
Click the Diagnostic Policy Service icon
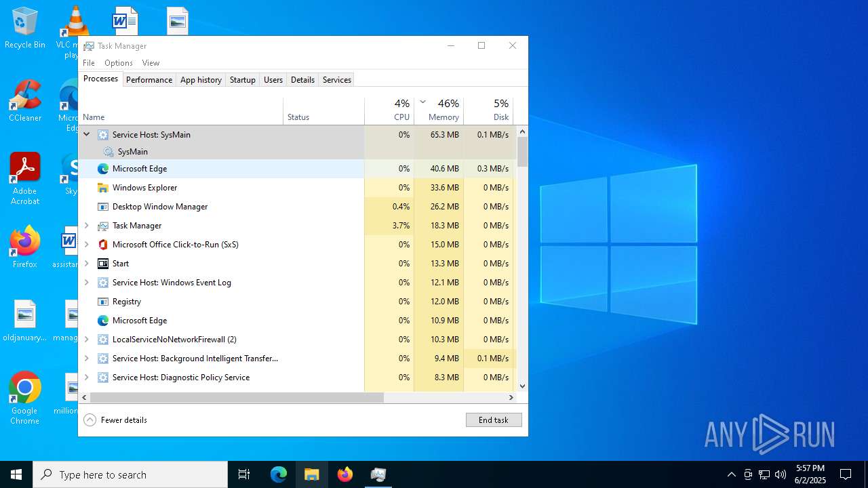click(x=103, y=378)
